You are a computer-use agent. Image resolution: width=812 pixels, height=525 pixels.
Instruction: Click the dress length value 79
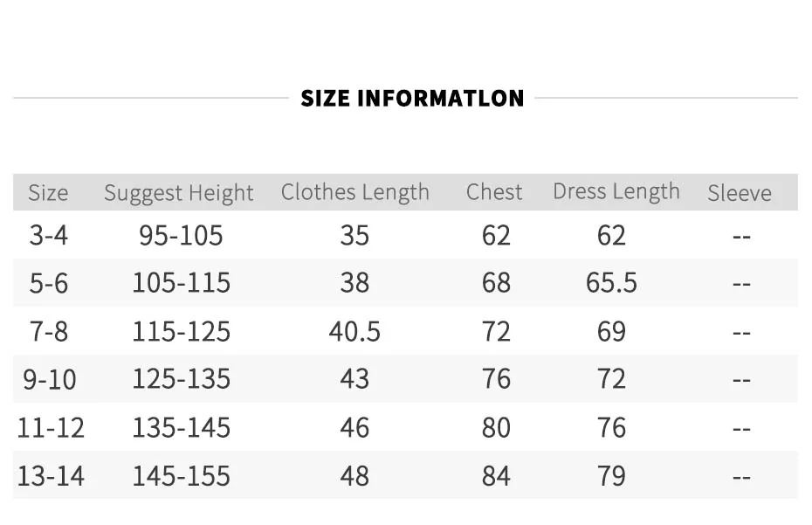pyautogui.click(x=611, y=476)
